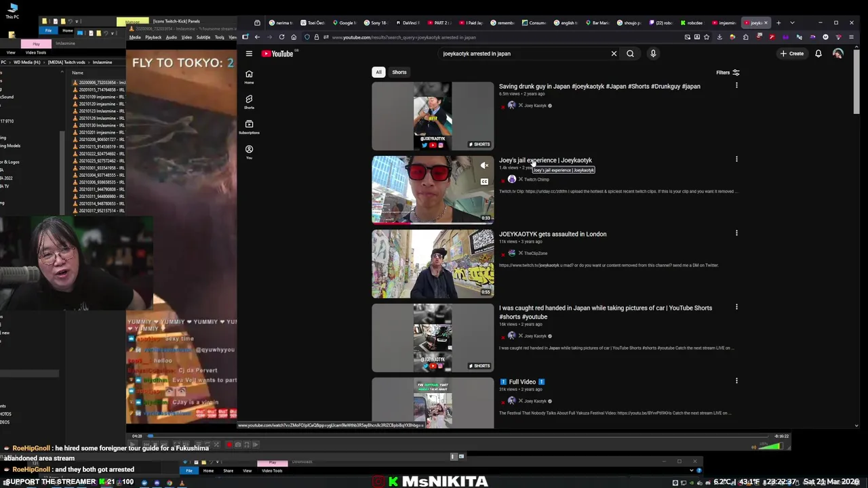This screenshot has height=488, width=868.
Task: Open Shorts in YouTube sidebar
Action: (x=249, y=102)
